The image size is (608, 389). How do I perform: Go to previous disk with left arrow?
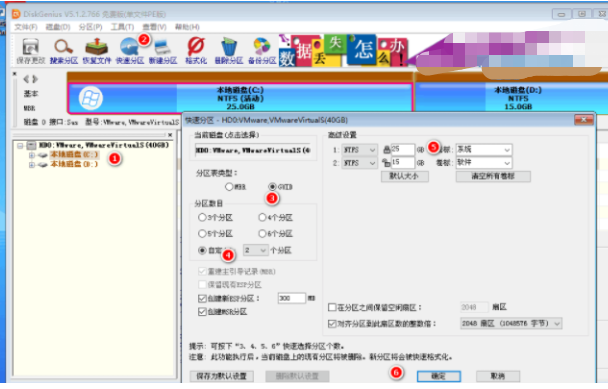point(26,79)
